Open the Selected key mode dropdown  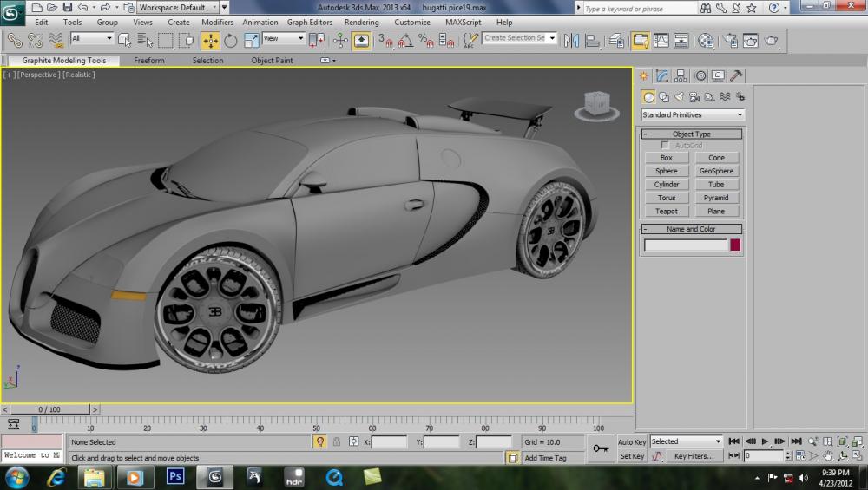(x=686, y=441)
